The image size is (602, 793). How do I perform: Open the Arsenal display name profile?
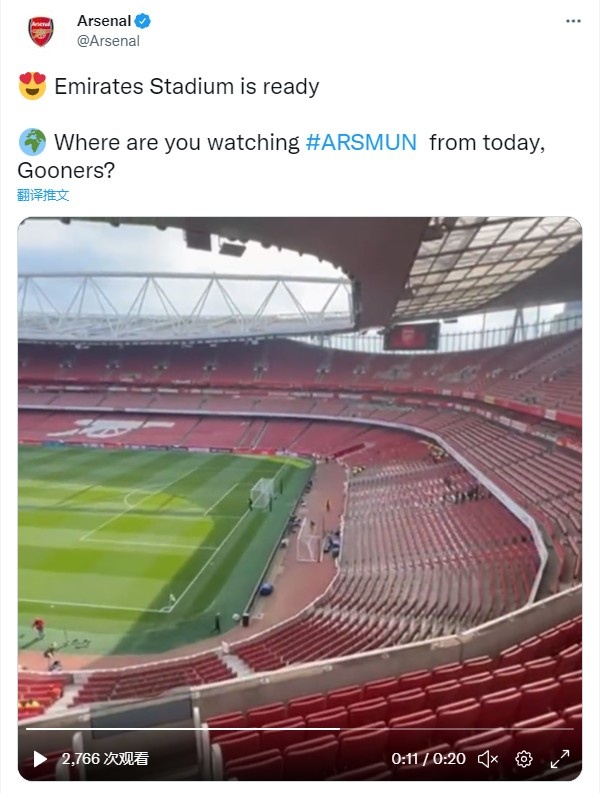104,21
